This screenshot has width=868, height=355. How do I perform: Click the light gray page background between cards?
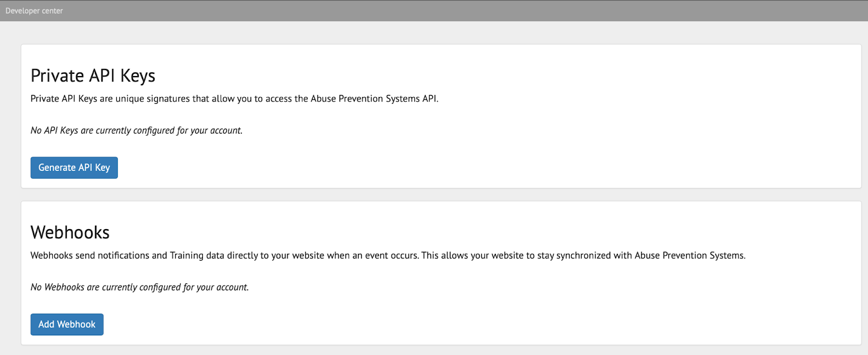pos(434,195)
